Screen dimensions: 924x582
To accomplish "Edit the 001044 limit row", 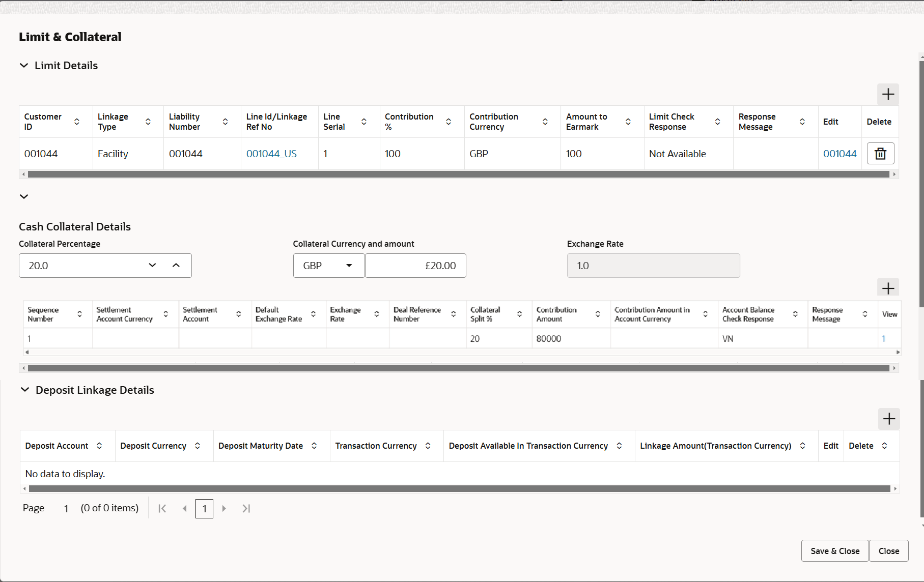I will point(840,154).
